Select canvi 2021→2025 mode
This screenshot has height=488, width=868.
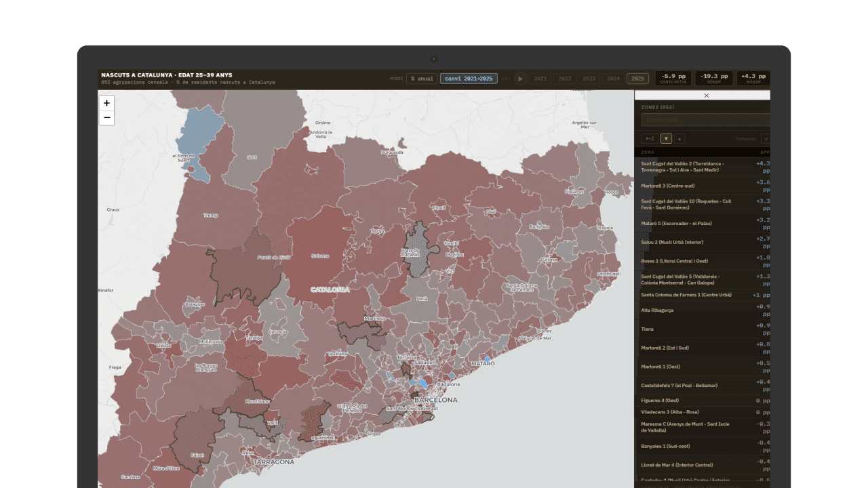click(x=469, y=79)
